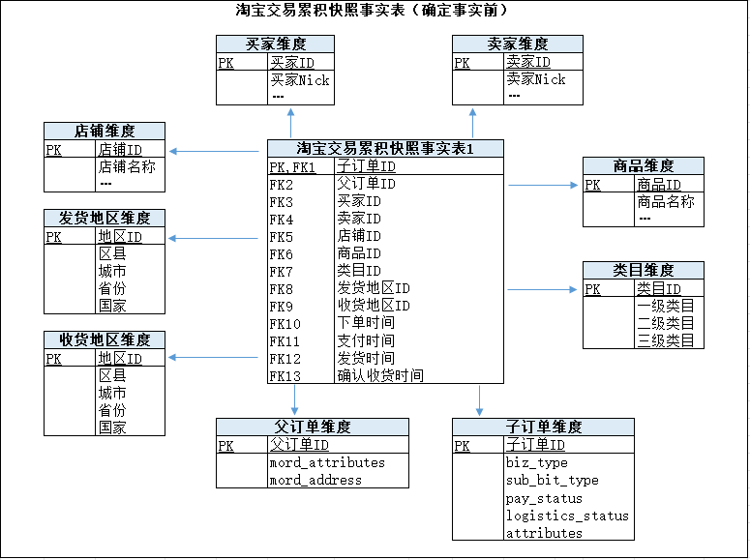
Task: Click the 发货地区ID fact table row
Action: coord(385,288)
